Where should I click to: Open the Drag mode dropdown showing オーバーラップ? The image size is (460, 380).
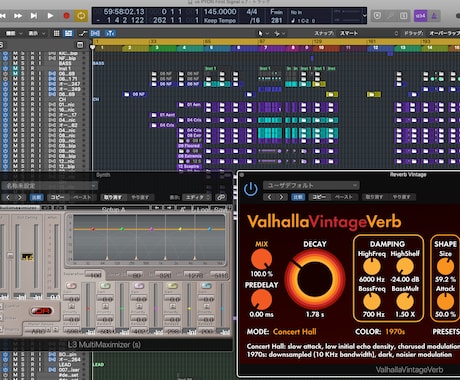point(444,33)
